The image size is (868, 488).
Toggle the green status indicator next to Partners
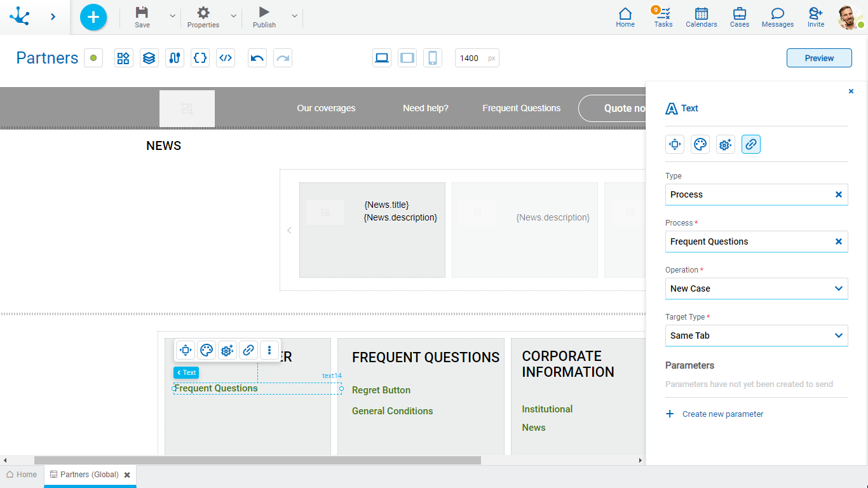(x=93, y=58)
